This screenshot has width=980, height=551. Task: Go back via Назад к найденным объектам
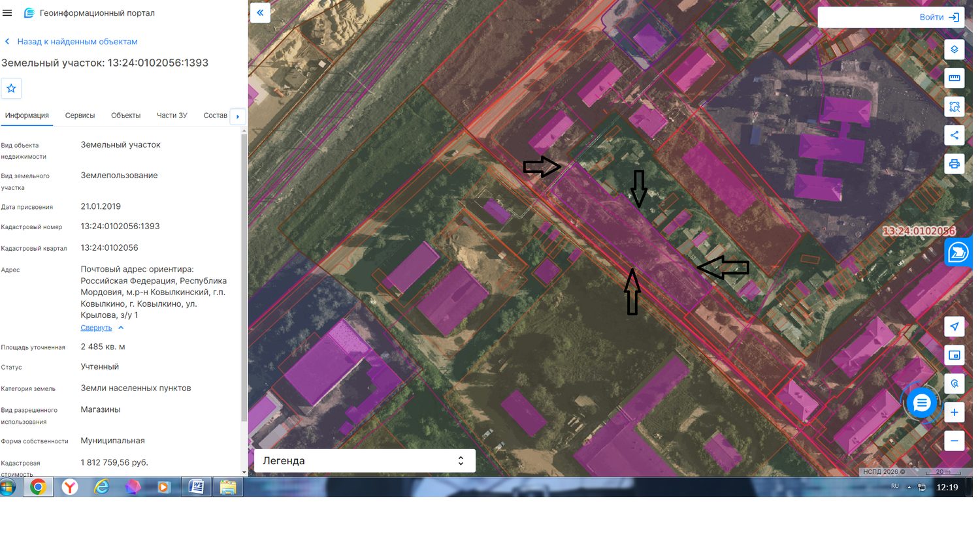77,42
